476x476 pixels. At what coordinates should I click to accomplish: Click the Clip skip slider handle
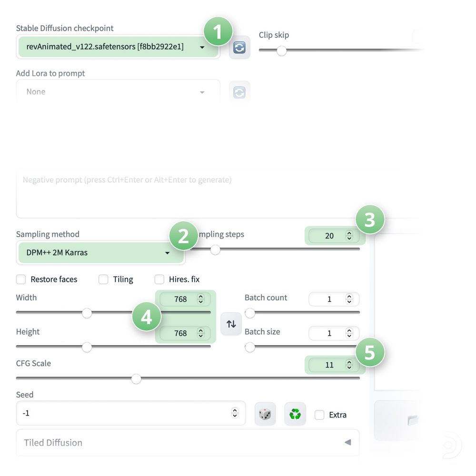[281, 51]
